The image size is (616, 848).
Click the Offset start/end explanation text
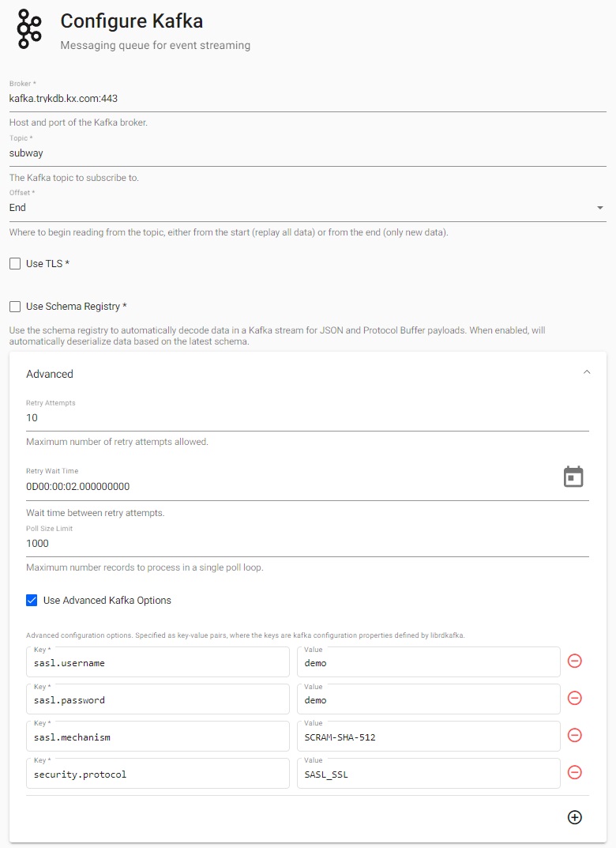pos(228,232)
